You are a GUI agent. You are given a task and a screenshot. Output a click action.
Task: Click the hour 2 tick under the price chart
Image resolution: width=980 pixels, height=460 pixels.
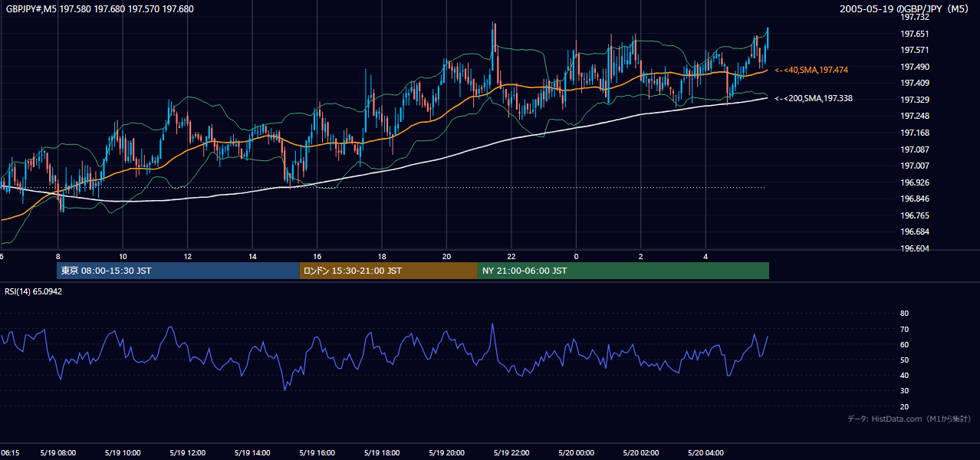pyautogui.click(x=640, y=256)
